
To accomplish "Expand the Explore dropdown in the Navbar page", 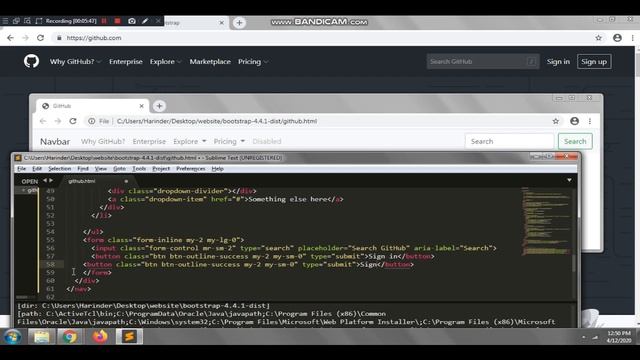I will click(x=189, y=141).
